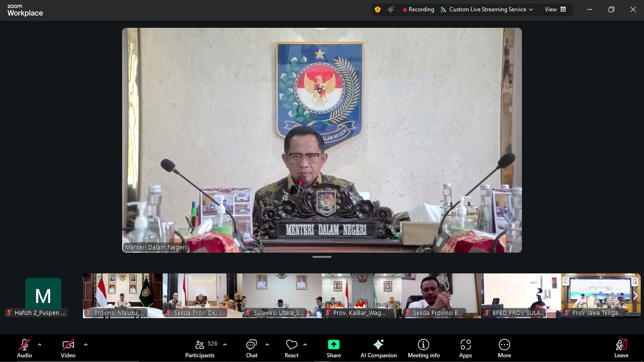Expand the video settings chevron
Image resolution: width=644 pixels, height=362 pixels.
[86, 345]
